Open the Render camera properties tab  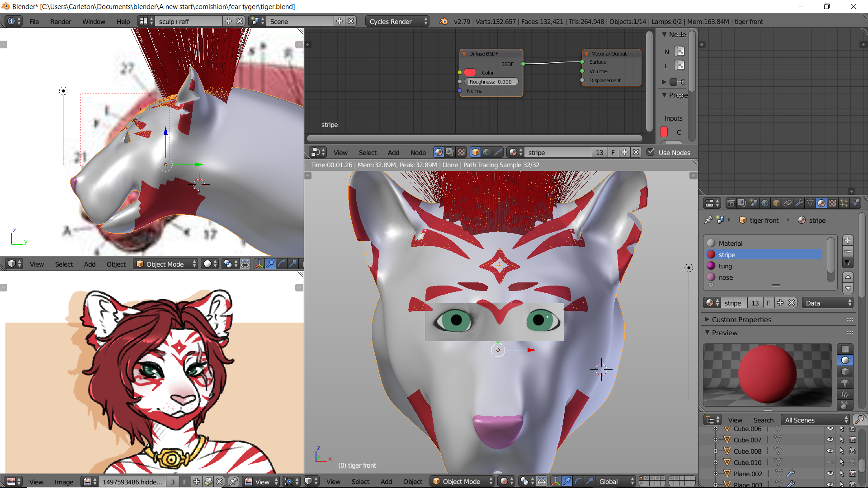731,203
